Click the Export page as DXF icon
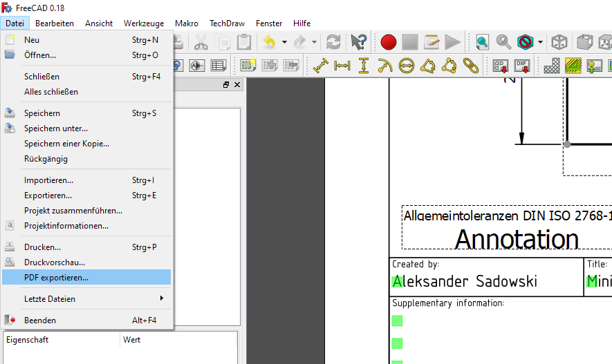 (x=522, y=66)
